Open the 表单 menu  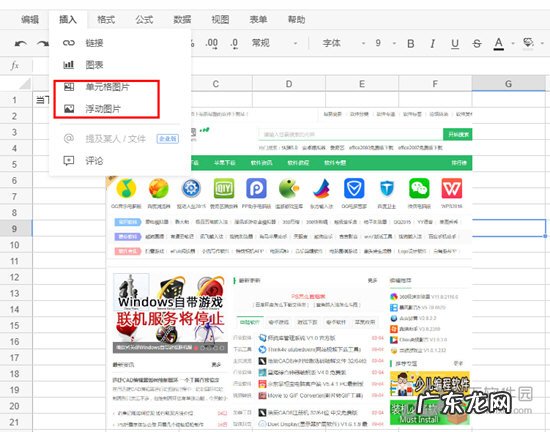(258, 20)
